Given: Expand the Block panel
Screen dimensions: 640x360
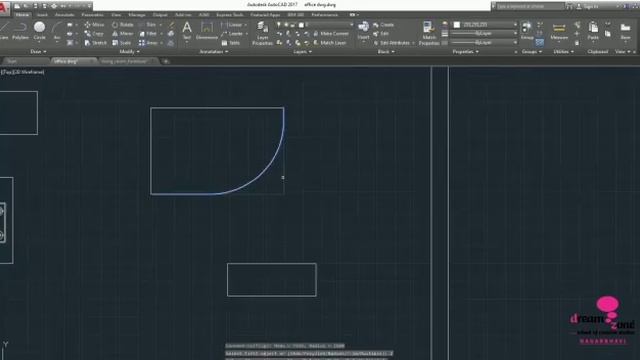Looking at the screenshot, I should click(x=386, y=52).
